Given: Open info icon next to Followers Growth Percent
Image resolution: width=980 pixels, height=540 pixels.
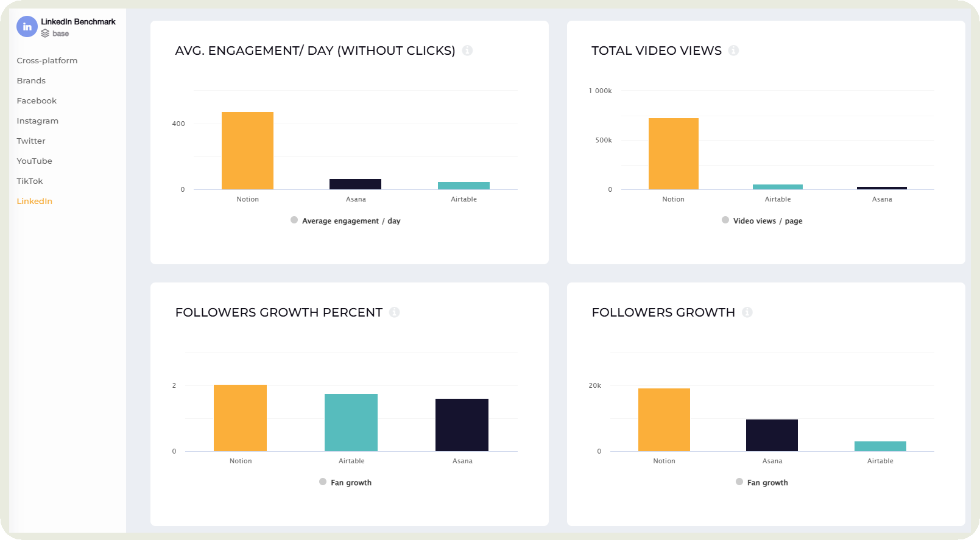Looking at the screenshot, I should point(394,312).
